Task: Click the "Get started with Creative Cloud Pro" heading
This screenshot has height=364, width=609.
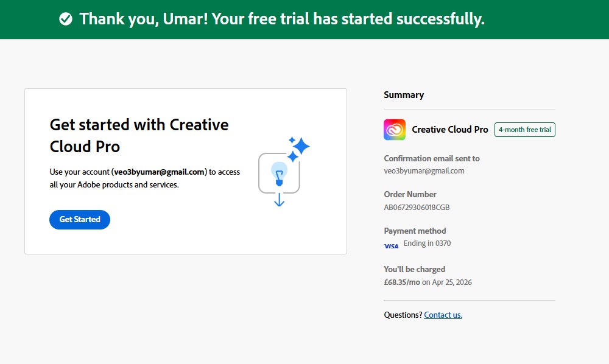Action: click(x=139, y=135)
